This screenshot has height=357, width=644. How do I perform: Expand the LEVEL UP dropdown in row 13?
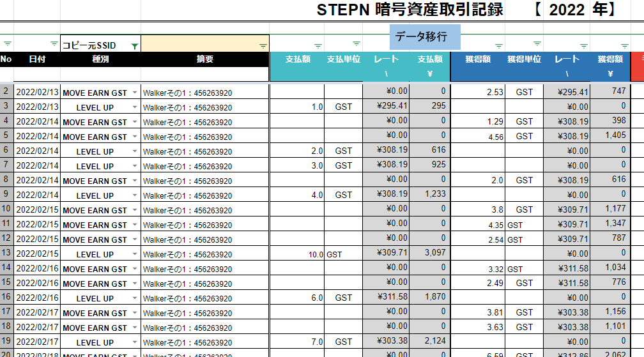(134, 254)
